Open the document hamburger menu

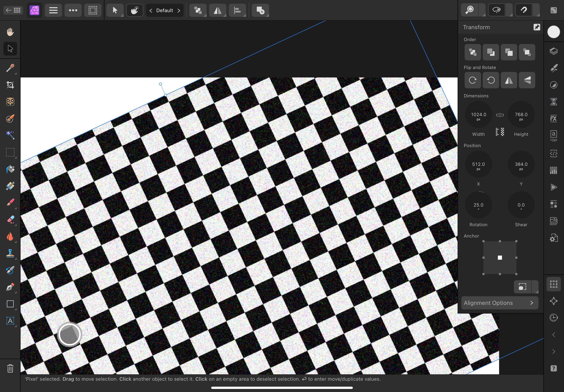(x=53, y=10)
